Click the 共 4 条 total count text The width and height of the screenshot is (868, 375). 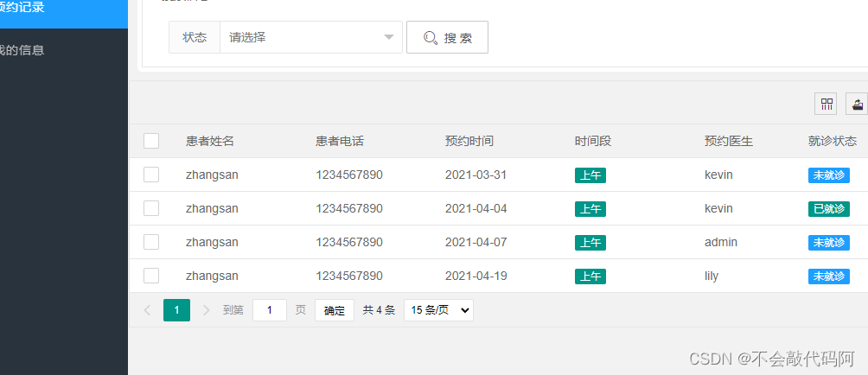(x=379, y=310)
